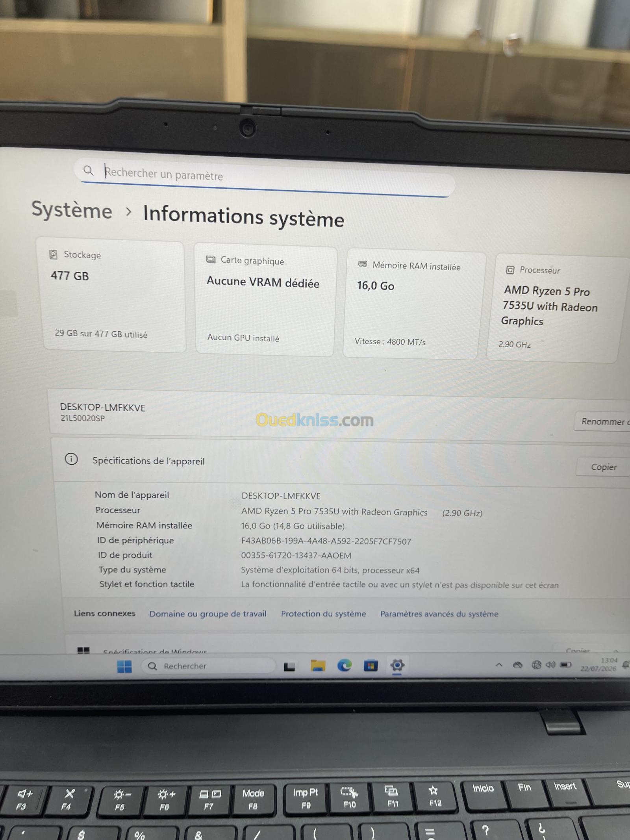Collapse Spécifications de l'appareil section
The height and width of the screenshot is (840, 630).
click(341, 461)
